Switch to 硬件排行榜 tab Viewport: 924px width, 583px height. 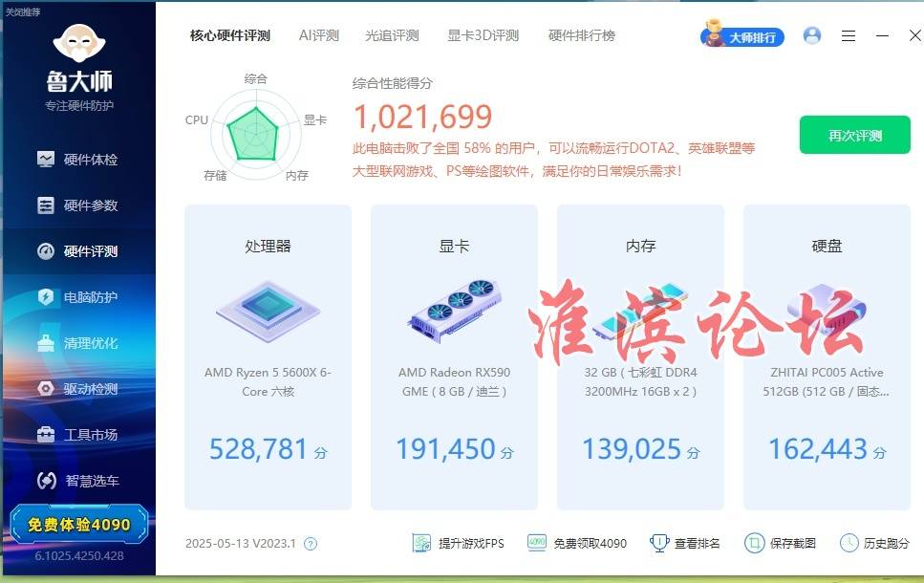point(582,36)
